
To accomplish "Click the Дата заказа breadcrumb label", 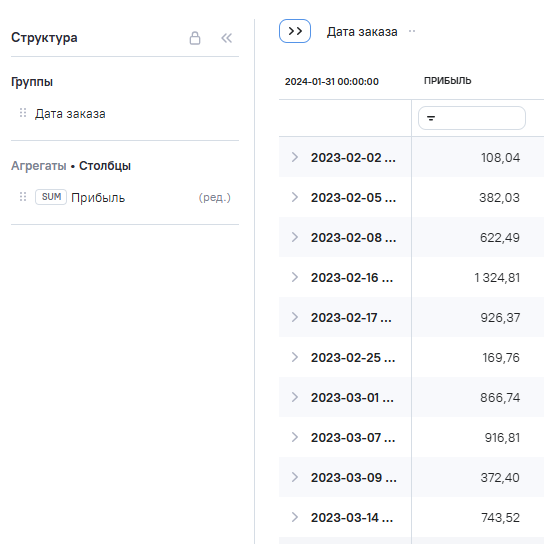I will click(x=362, y=32).
